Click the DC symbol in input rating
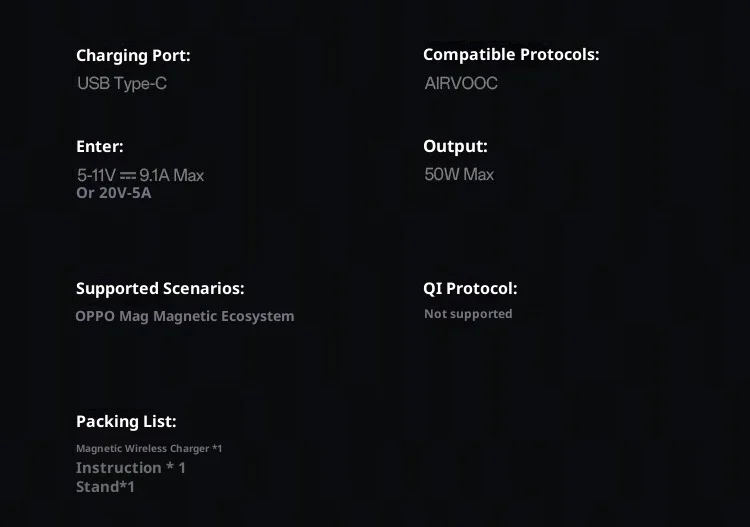 [128, 176]
